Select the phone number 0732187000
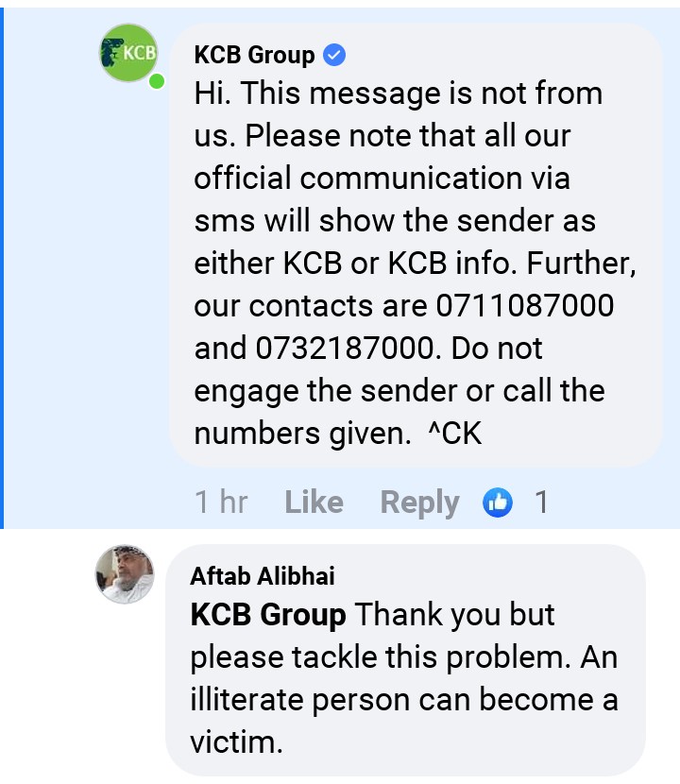This screenshot has height=784, width=680. pyautogui.click(x=345, y=348)
